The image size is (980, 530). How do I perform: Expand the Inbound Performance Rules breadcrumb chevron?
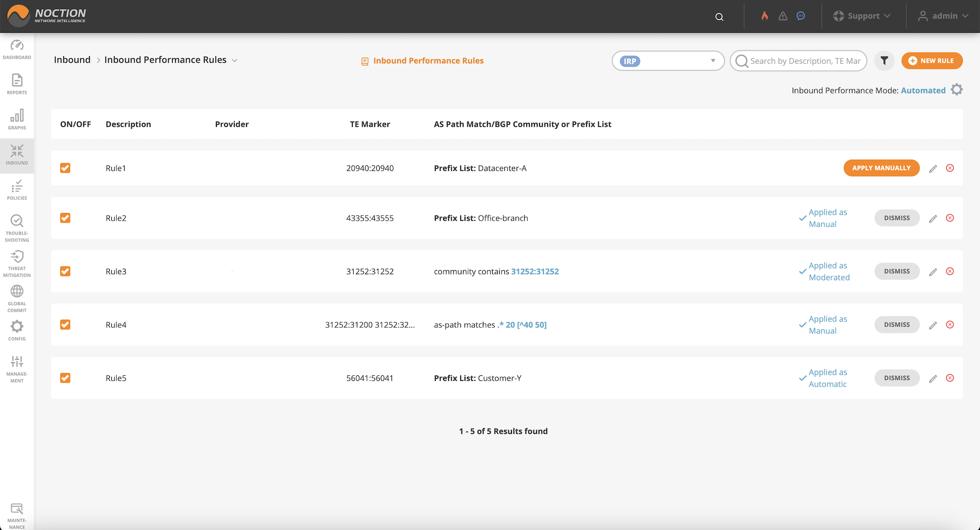point(235,60)
